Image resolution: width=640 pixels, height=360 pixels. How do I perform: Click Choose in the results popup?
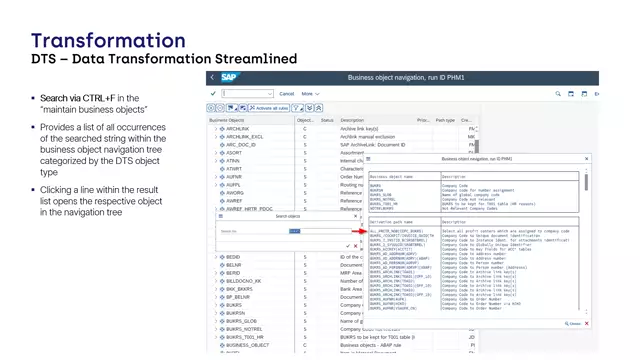[573, 323]
